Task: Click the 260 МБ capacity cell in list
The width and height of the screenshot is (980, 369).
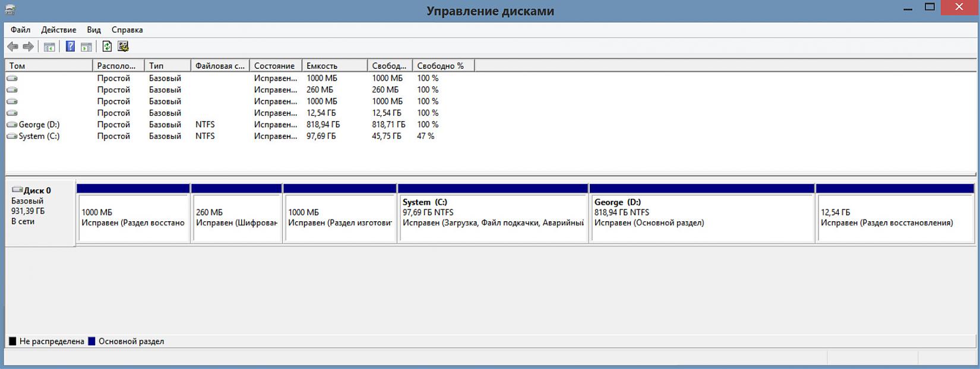Action: click(320, 90)
